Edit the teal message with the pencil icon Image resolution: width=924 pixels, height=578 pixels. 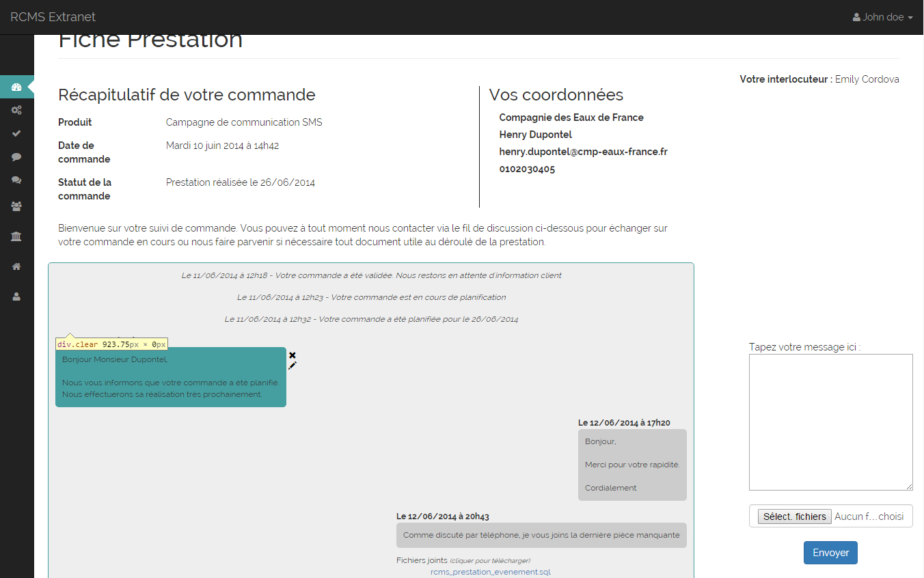(292, 367)
